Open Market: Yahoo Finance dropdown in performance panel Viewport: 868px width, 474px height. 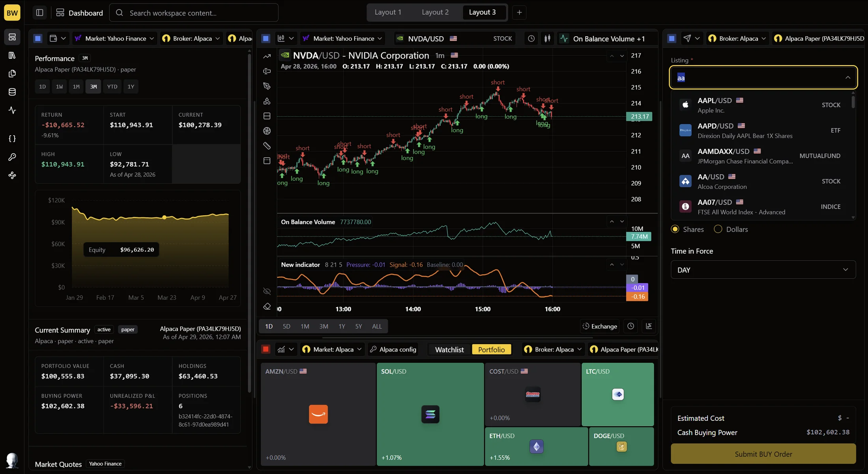pyautogui.click(x=115, y=39)
